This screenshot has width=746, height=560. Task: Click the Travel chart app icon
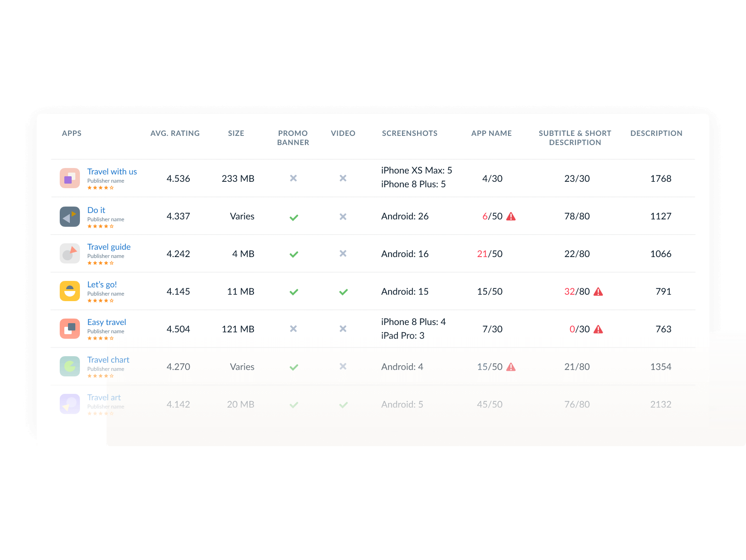[70, 366]
